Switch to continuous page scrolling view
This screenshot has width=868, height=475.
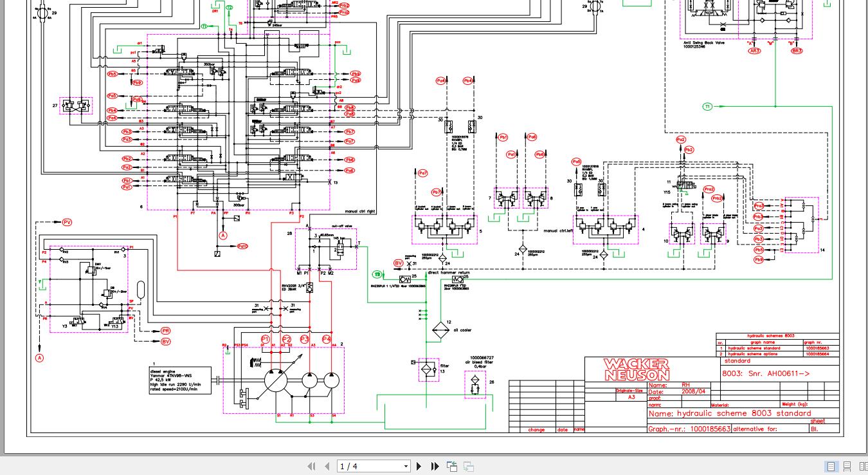coord(847,466)
